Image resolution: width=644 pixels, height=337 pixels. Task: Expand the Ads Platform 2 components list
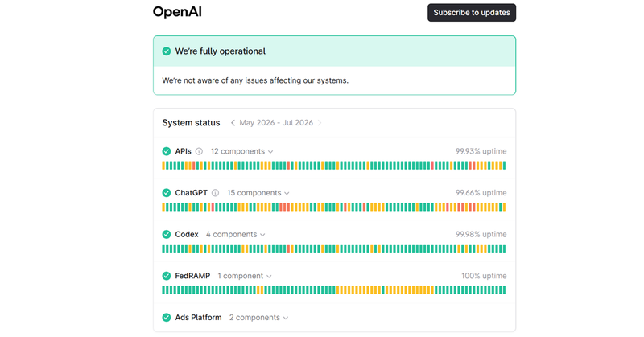tap(258, 318)
